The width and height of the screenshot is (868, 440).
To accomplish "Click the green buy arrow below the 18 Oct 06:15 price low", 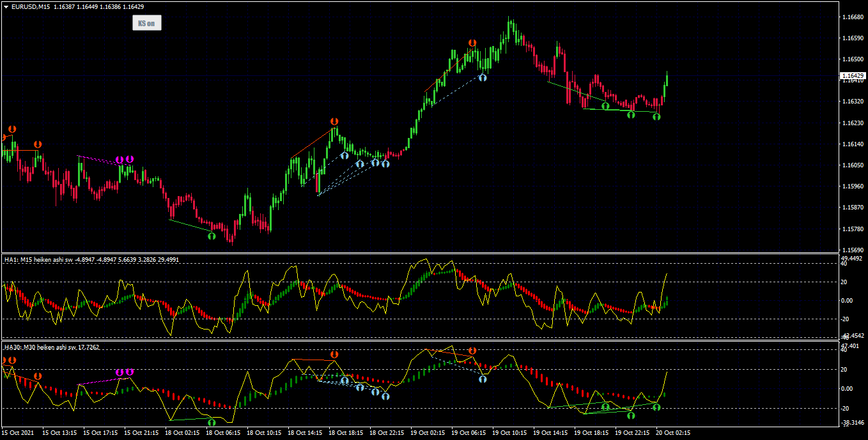I will click(x=212, y=236).
